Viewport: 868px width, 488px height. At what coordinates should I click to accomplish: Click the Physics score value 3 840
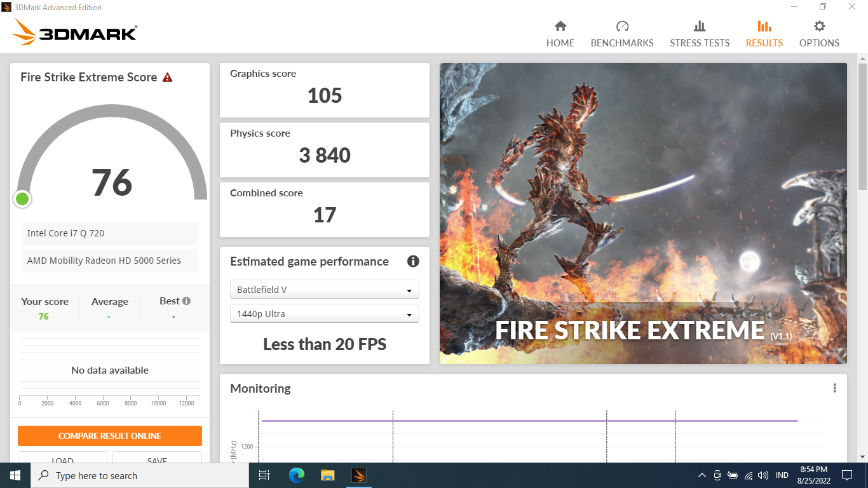click(325, 155)
